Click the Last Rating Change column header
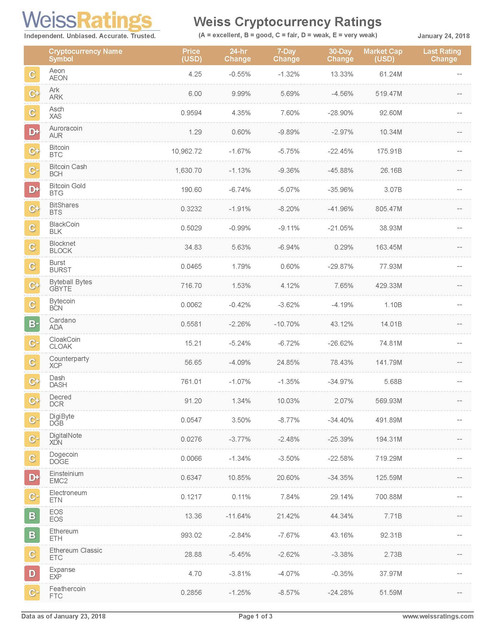Viewport: 495px width, 640px height. pos(442,55)
